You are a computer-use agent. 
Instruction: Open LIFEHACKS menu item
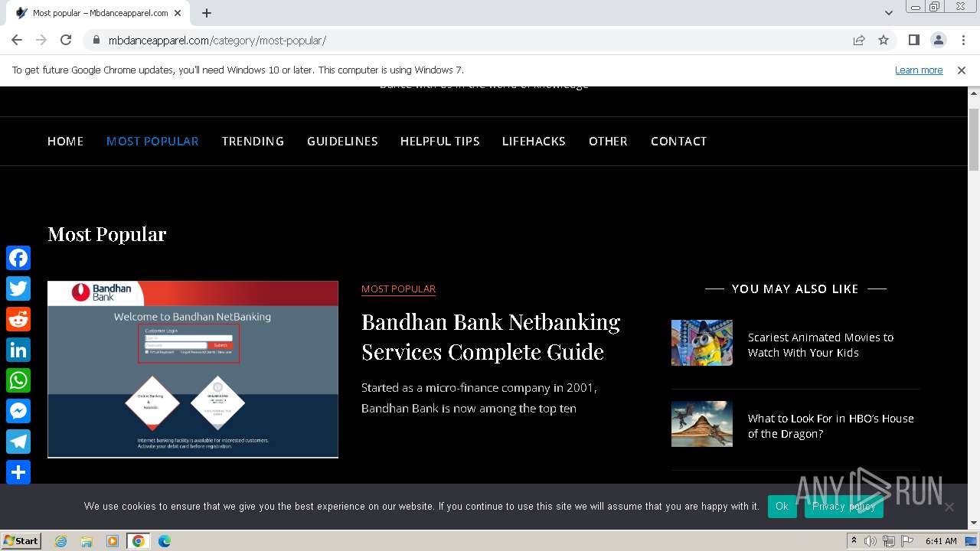point(534,141)
